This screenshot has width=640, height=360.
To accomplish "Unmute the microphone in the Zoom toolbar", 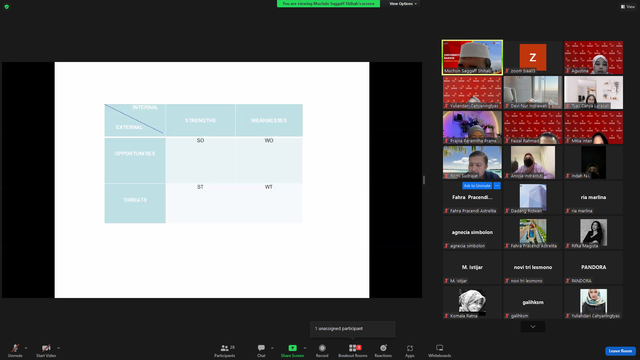I will (15, 350).
